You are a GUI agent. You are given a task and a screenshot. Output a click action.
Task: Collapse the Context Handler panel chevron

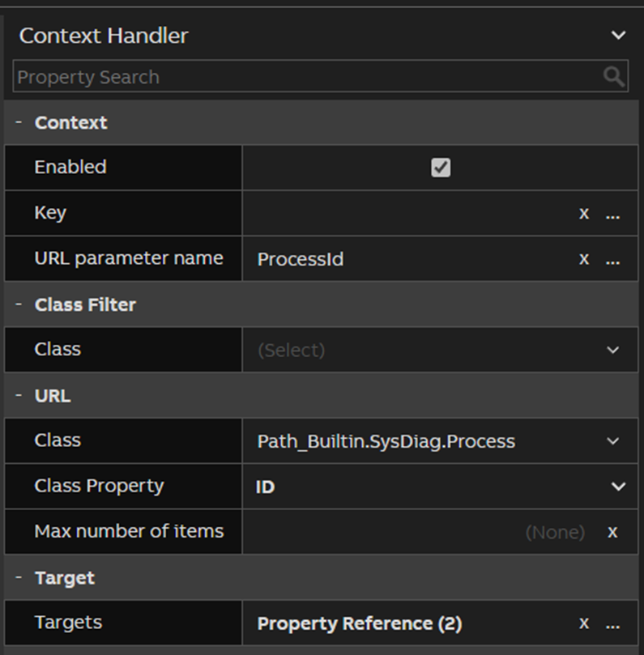pos(618,35)
